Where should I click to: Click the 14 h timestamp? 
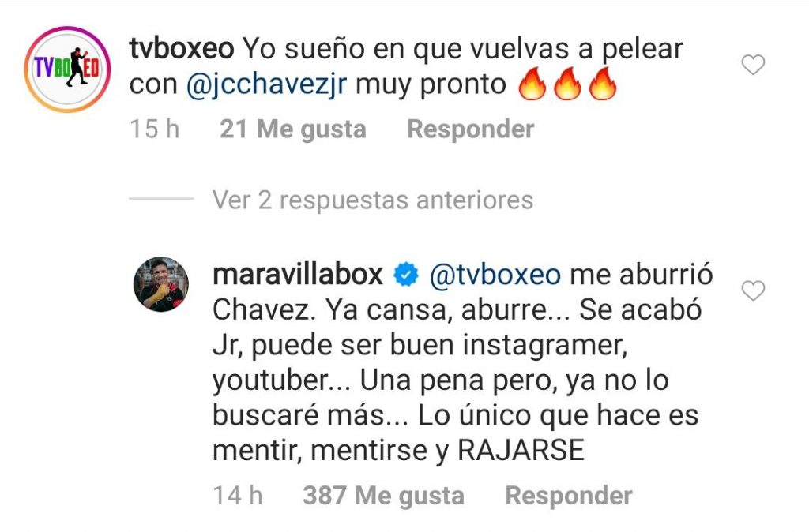pos(238,496)
